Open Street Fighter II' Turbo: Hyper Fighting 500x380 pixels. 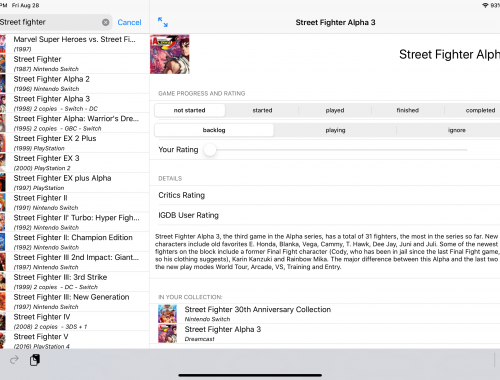pos(75,222)
